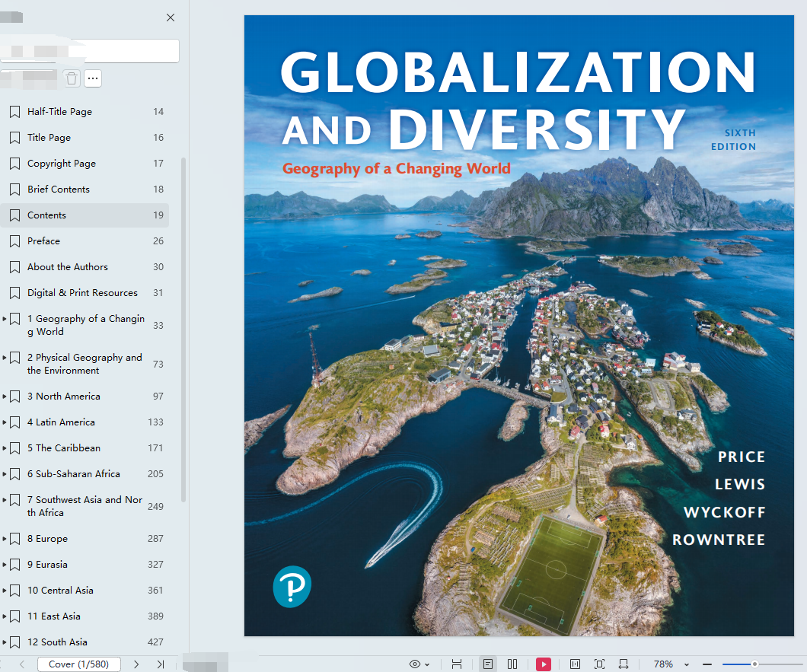Expand the 3 North America chapter
Image resolution: width=807 pixels, height=672 pixels.
[x=4, y=397]
